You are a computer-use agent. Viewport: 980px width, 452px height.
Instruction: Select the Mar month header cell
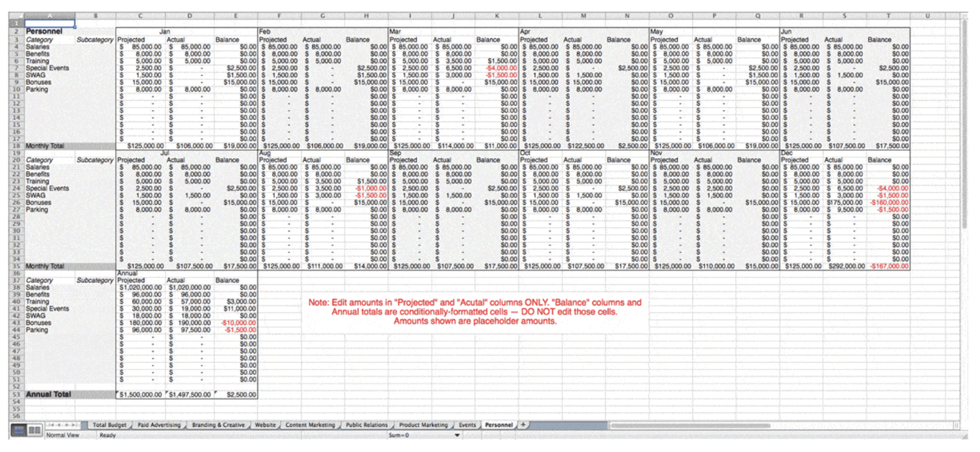coord(410,32)
